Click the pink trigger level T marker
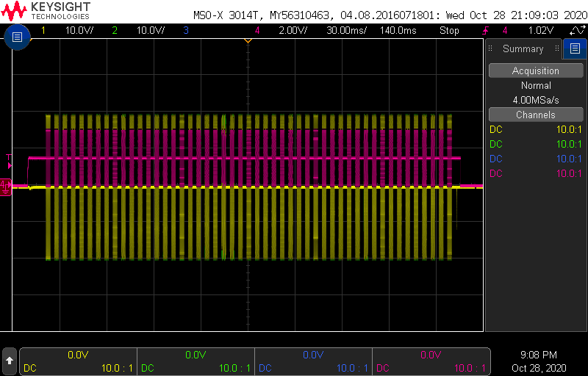The height and width of the screenshot is (376, 588). (x=8, y=157)
